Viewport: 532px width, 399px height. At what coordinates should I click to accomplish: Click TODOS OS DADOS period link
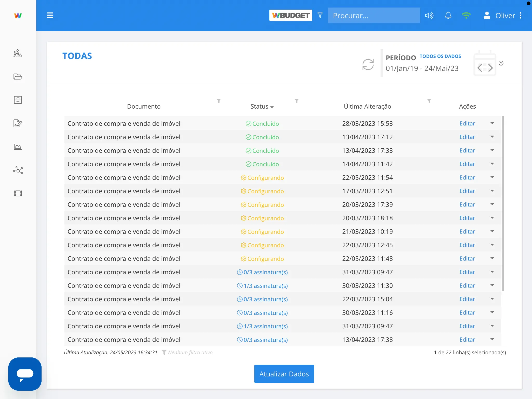coord(440,56)
